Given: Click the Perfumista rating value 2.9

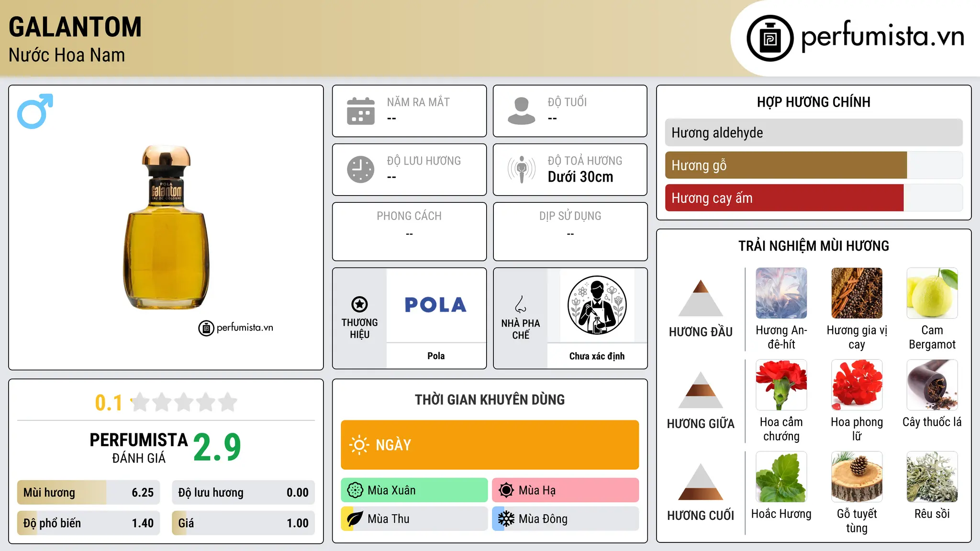Looking at the screenshot, I should coord(217,447).
